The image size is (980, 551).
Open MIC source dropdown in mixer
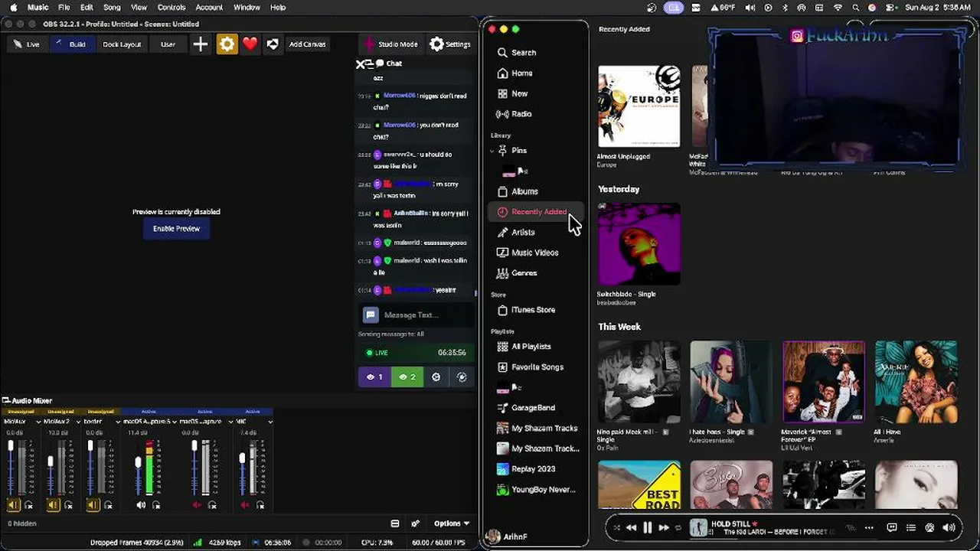click(x=270, y=422)
